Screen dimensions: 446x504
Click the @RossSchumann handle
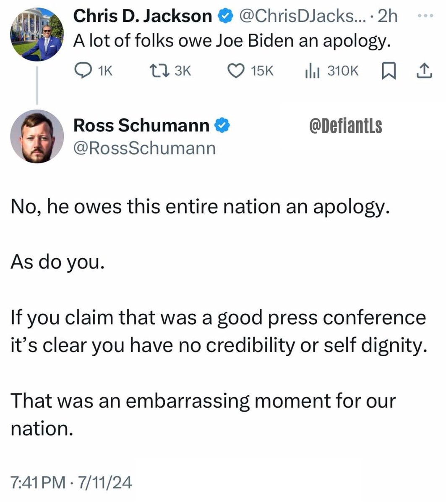145,148
